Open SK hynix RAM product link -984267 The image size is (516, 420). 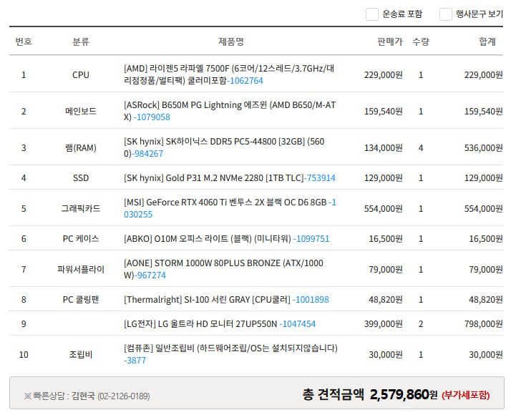pos(147,154)
